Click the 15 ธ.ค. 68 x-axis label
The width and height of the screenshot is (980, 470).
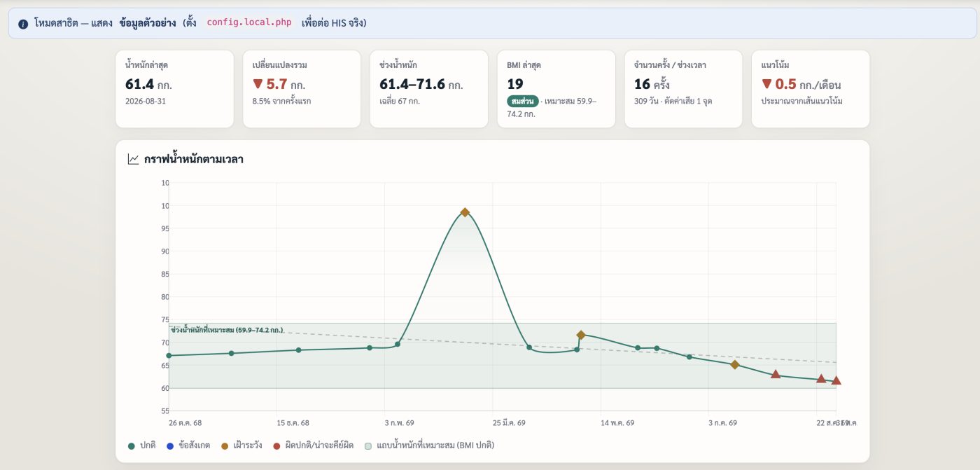pyautogui.click(x=293, y=423)
